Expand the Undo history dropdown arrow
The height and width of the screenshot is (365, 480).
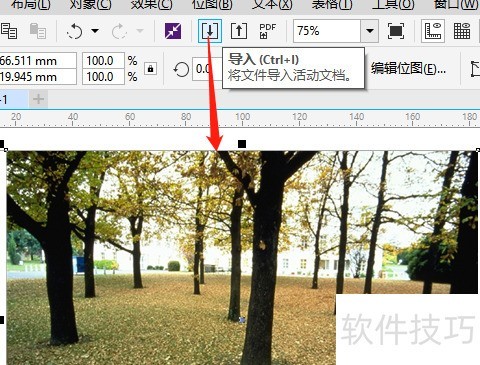[x=95, y=31]
